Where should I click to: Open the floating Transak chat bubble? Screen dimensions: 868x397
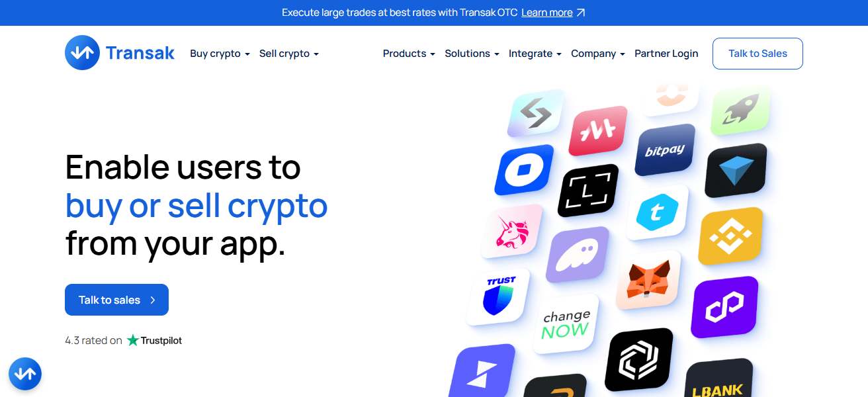tap(25, 375)
